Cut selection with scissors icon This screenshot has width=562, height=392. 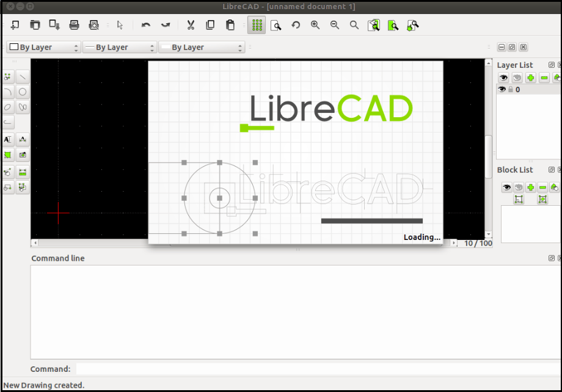pos(191,25)
